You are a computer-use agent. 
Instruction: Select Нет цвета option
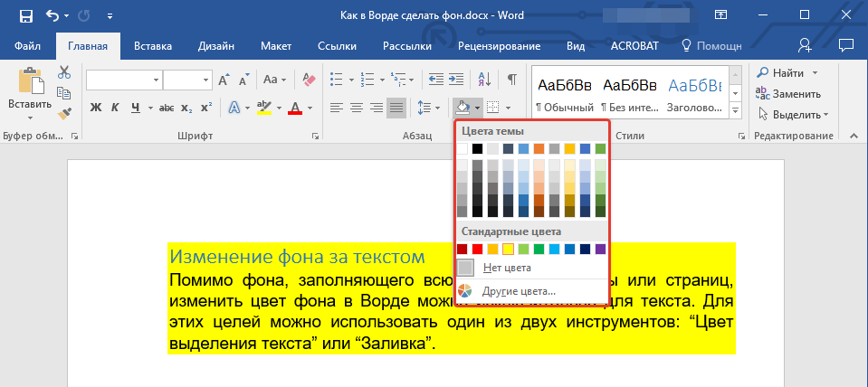tap(507, 268)
